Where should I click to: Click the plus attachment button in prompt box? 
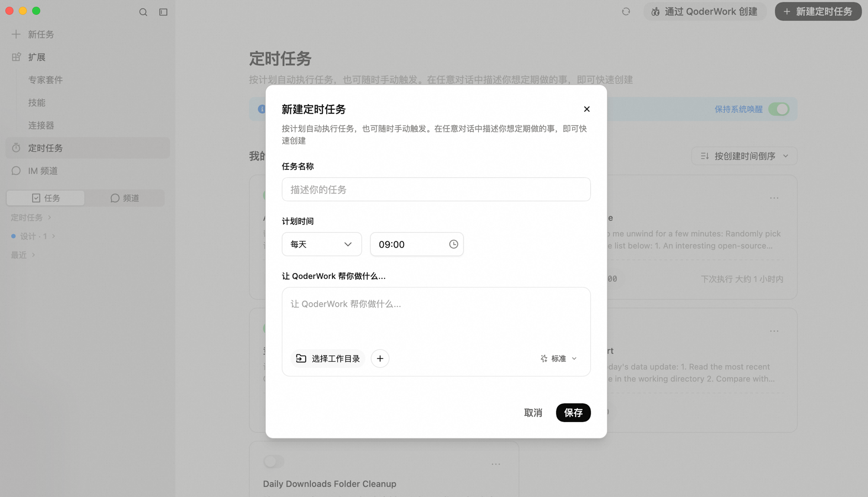coord(380,359)
